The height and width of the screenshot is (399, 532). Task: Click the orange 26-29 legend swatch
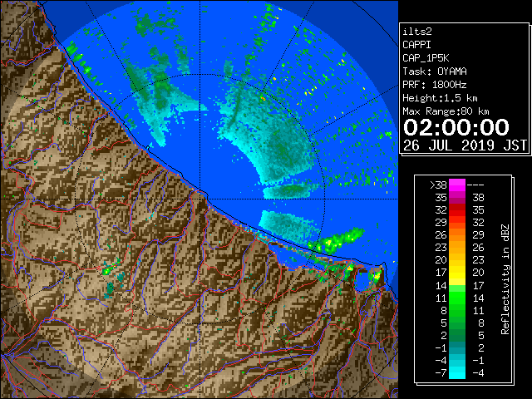[457, 234]
